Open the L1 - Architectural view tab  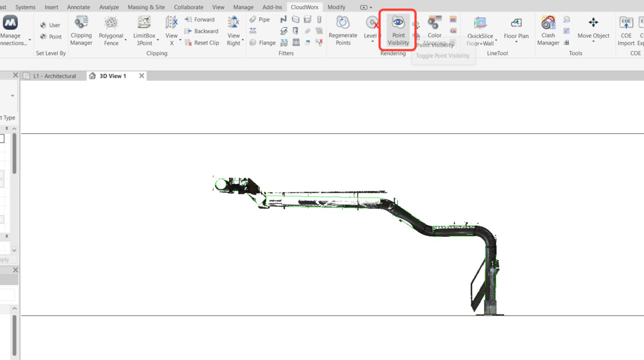pos(54,76)
